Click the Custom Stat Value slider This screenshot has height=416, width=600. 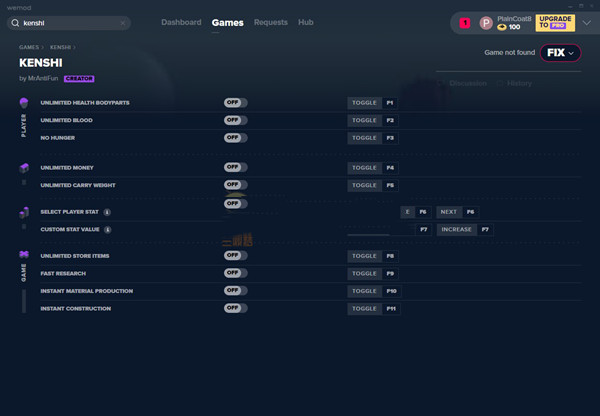368,234
